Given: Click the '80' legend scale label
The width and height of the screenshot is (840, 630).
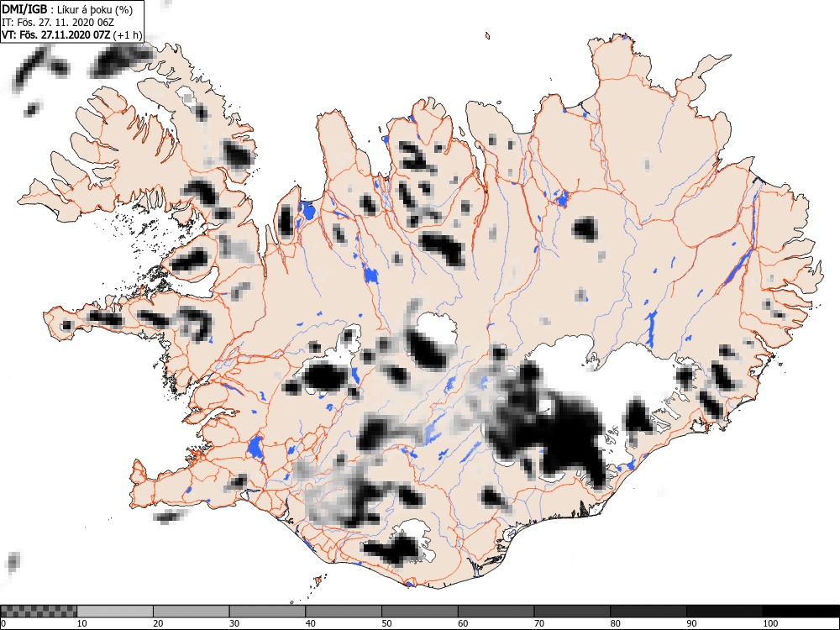Looking at the screenshot, I should (x=615, y=623).
